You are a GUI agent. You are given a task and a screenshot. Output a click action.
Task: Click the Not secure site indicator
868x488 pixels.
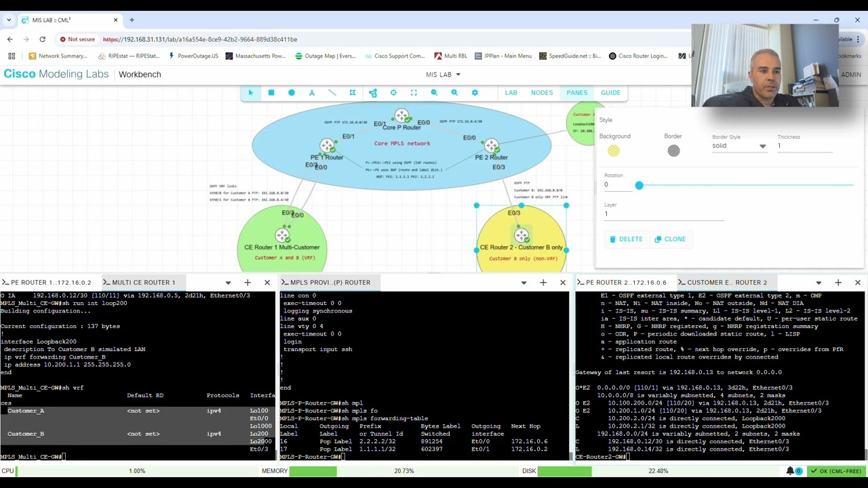[x=77, y=39]
